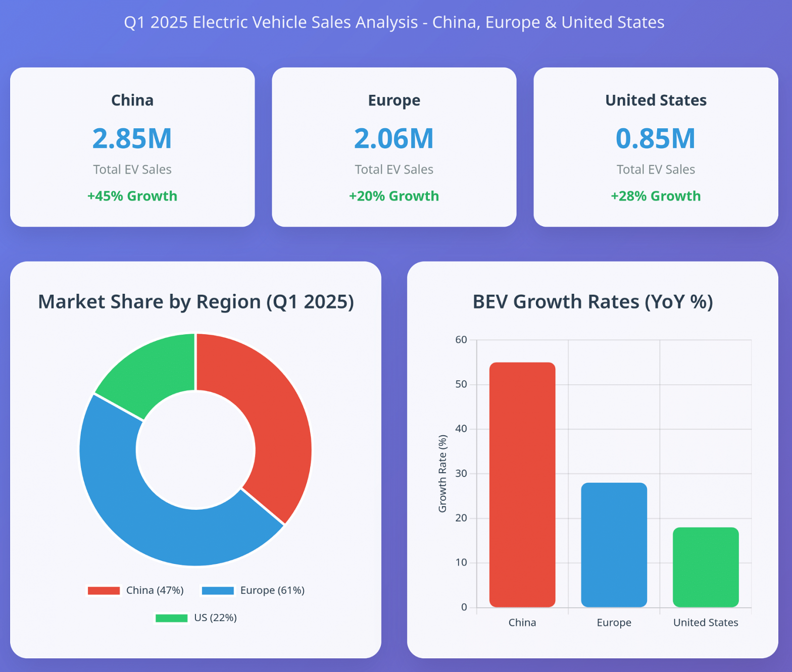Screen dimensions: 792x672
Task: Click the green US legend color box
Action: click(x=171, y=618)
